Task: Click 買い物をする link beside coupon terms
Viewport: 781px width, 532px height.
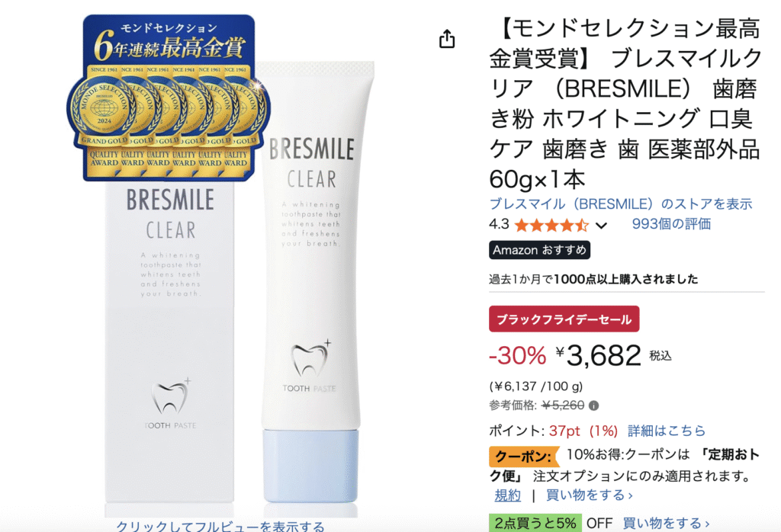Action: (590, 495)
